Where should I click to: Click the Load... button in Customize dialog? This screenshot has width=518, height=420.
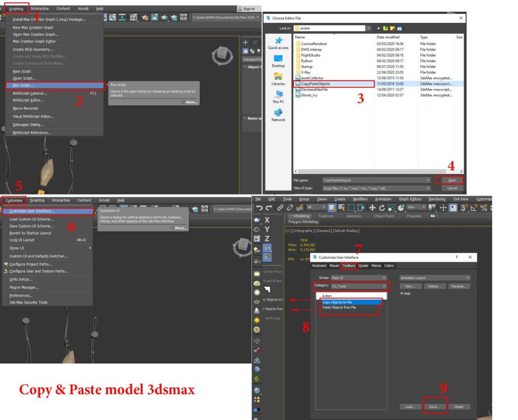[x=410, y=406]
